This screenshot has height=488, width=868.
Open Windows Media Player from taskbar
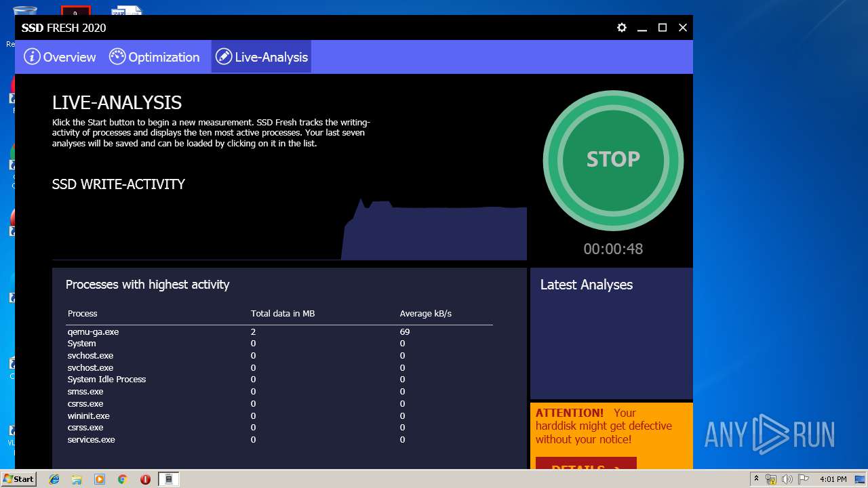click(x=100, y=479)
